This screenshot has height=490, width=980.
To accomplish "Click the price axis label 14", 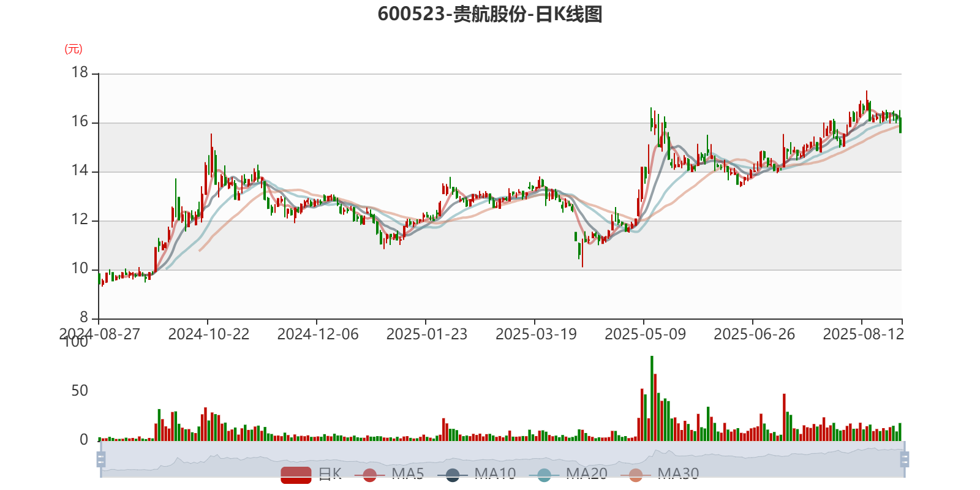I will point(80,171).
